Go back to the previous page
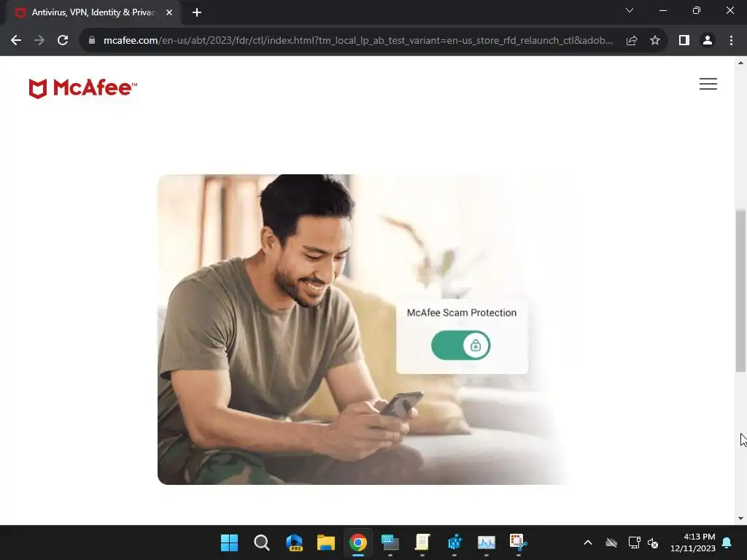Viewport: 747px width, 560px height. (16, 41)
